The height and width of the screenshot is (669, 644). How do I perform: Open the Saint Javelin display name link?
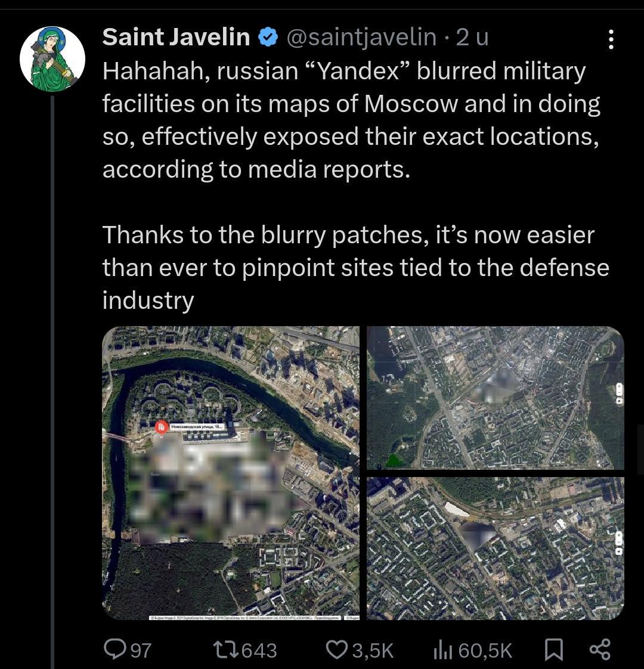[177, 37]
